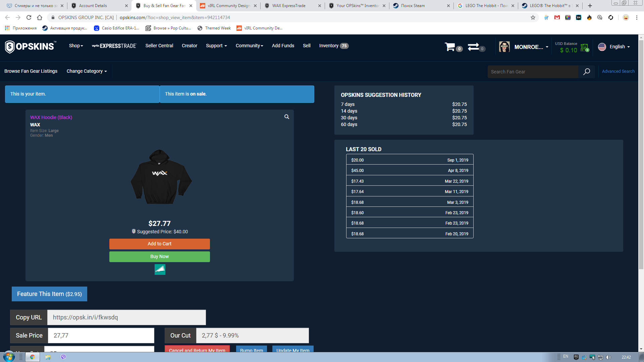Image resolution: width=644 pixels, height=362 pixels.
Task: Switch to the WAX ExpressTrade tab
Action: pyautogui.click(x=292, y=6)
